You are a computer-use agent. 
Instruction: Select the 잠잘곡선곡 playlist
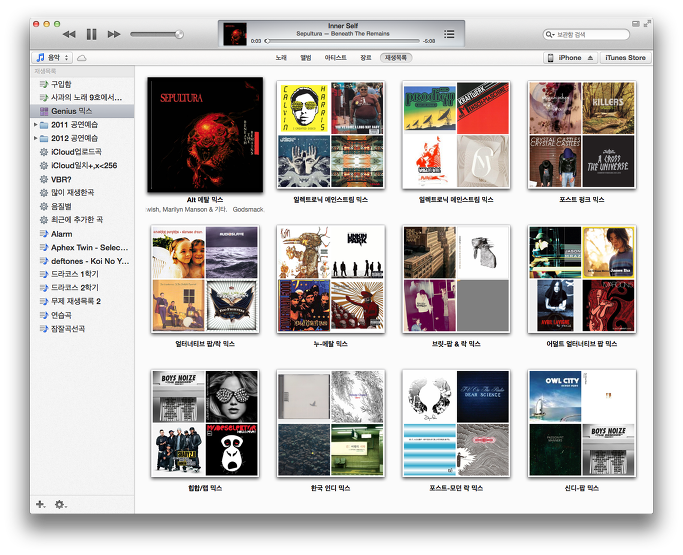[82, 328]
